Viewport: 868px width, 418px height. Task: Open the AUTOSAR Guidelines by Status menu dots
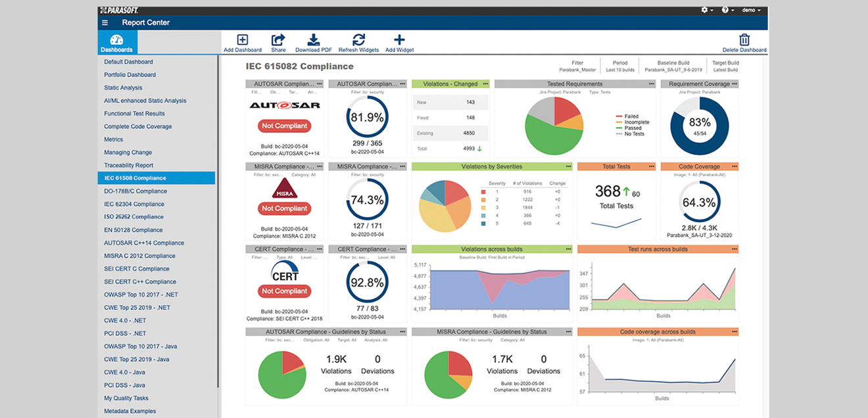pyautogui.click(x=402, y=333)
